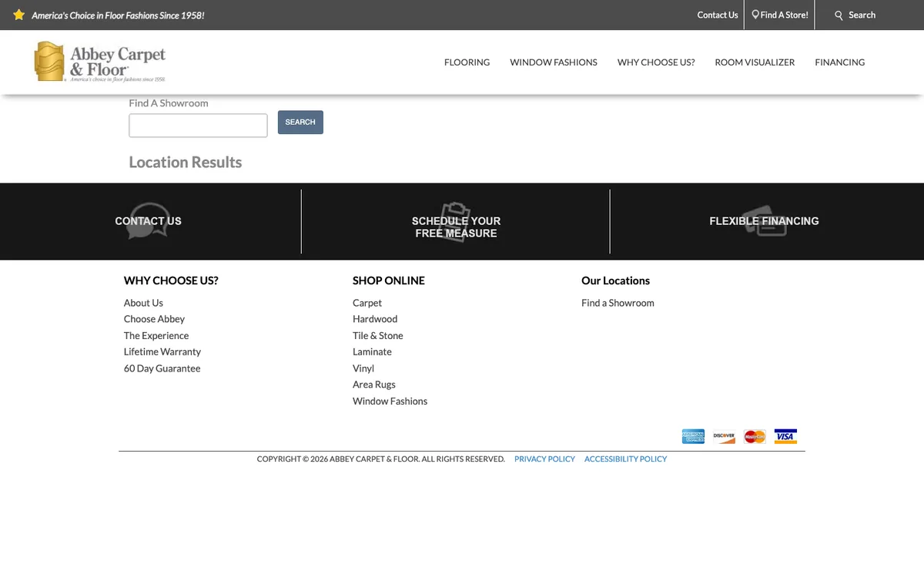
Task: Open the Financing menu item
Action: point(840,62)
